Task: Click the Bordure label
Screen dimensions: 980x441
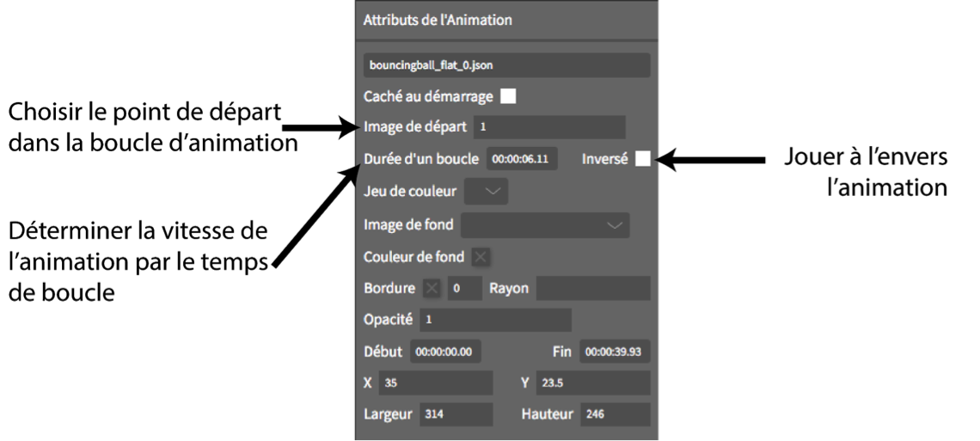Action: point(389,288)
